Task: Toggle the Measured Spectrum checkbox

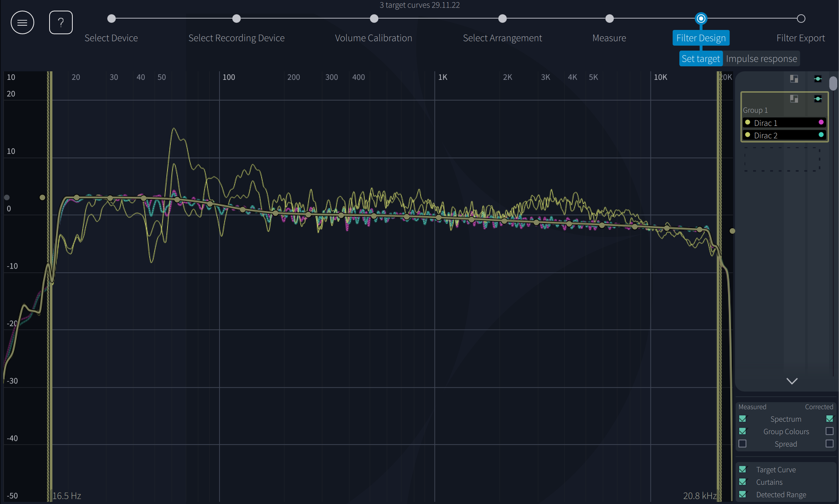Action: click(x=743, y=419)
